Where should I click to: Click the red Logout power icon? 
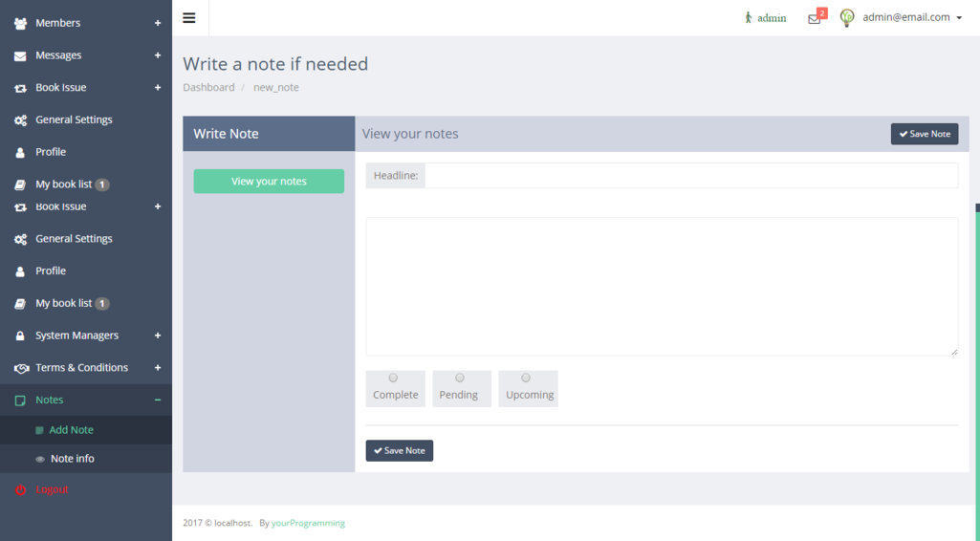(x=20, y=489)
